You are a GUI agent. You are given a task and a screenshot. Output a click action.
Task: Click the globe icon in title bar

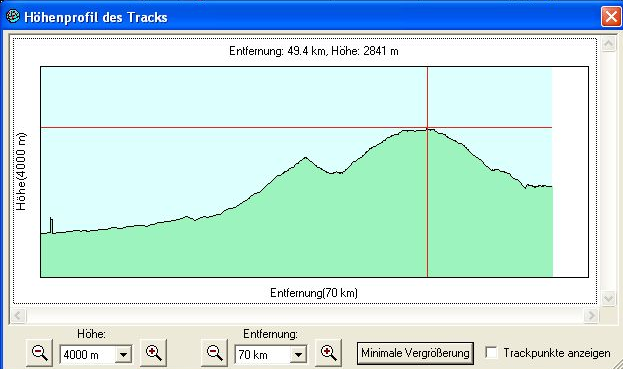13,16
